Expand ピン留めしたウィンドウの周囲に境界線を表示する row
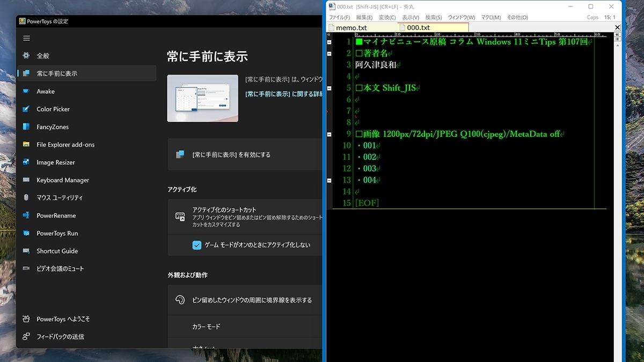This screenshot has height=362, width=644. pos(245,300)
